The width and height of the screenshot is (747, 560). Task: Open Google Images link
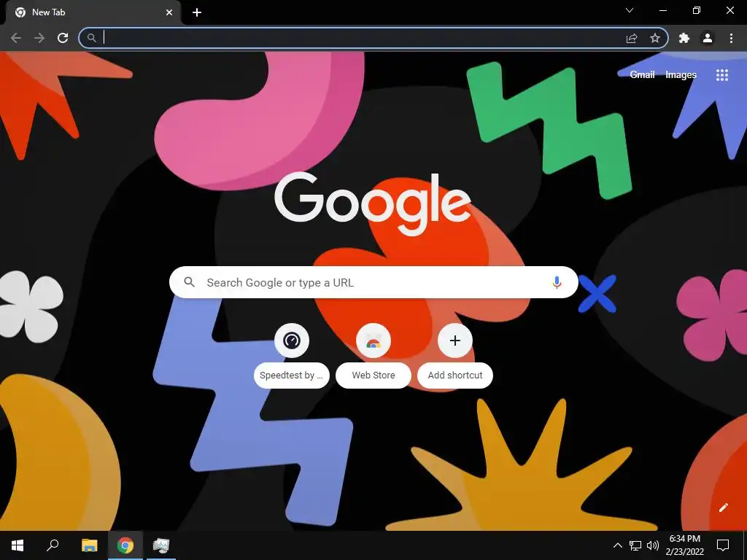tap(681, 75)
